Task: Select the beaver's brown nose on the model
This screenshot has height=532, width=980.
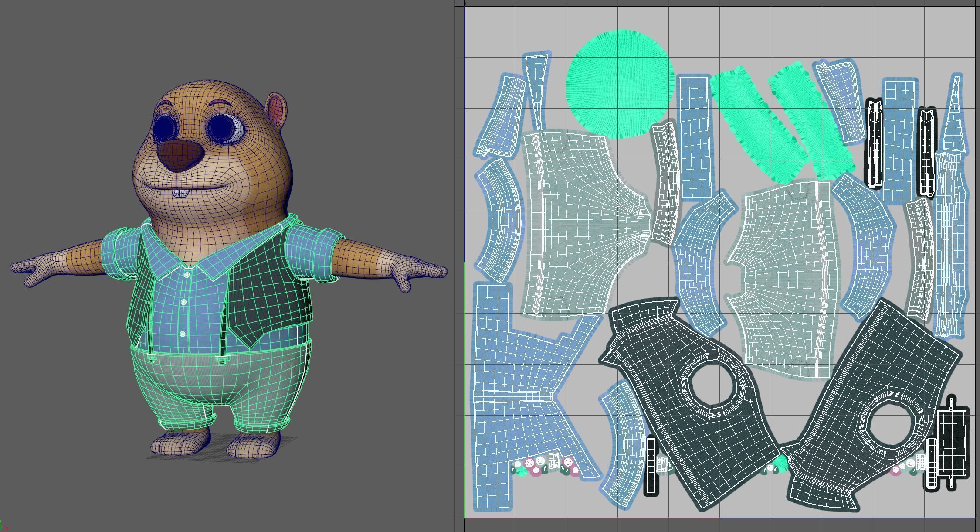Action: coord(180,156)
